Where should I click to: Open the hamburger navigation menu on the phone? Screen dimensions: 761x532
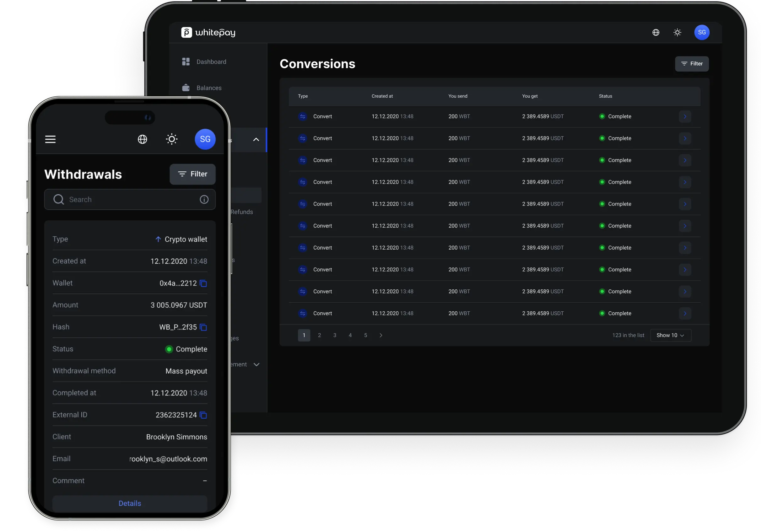point(50,139)
